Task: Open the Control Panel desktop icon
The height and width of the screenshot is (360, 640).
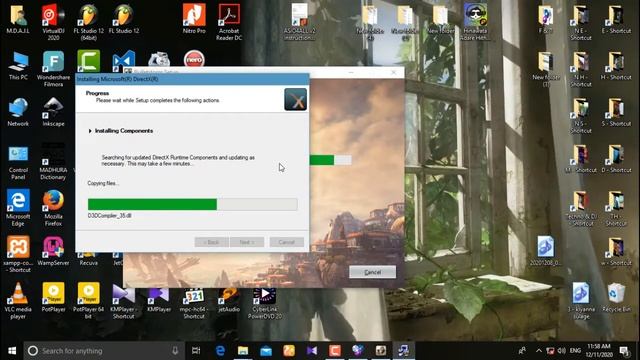Action: 18,162
